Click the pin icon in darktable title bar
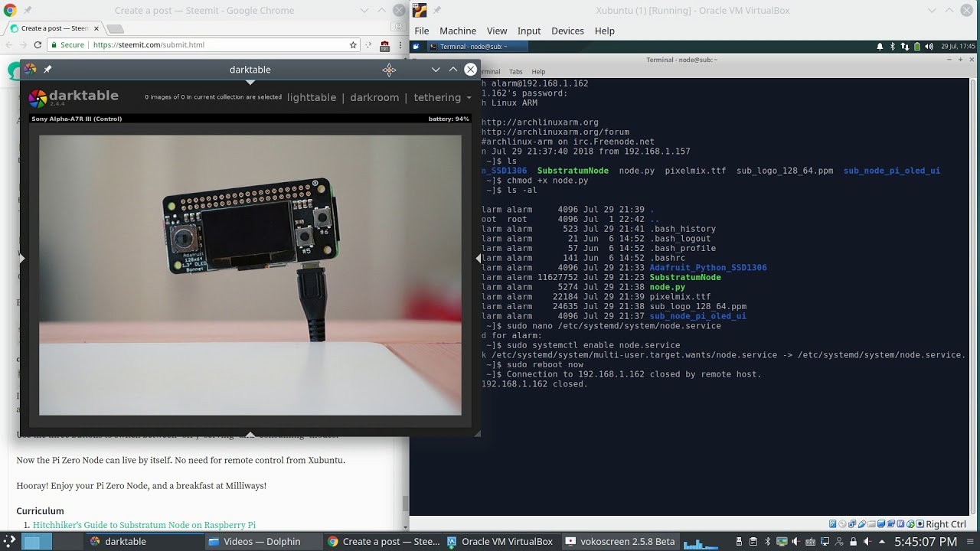980x551 pixels. click(x=47, y=69)
